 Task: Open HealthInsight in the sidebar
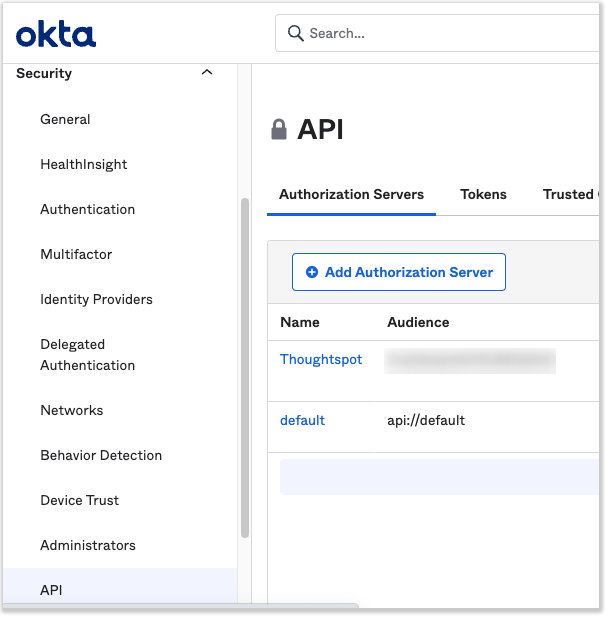[84, 164]
